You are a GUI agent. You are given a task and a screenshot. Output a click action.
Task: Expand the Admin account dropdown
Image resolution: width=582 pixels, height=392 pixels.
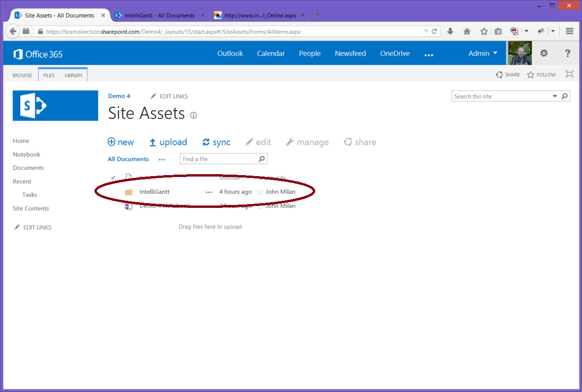click(x=483, y=53)
